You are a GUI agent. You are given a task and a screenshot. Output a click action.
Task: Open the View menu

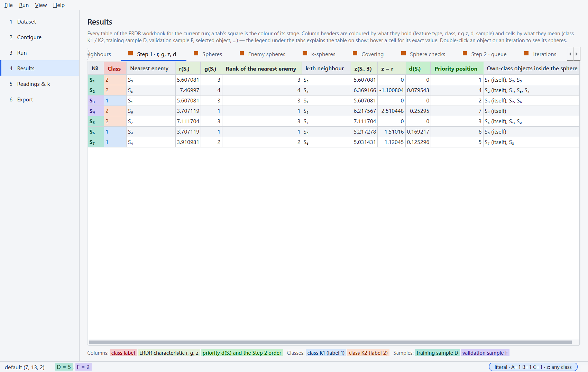point(41,5)
